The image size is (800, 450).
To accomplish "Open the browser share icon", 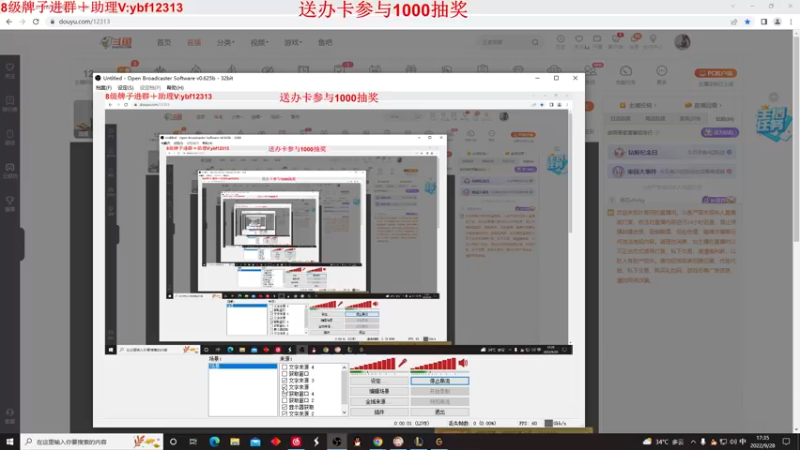I will [x=734, y=21].
